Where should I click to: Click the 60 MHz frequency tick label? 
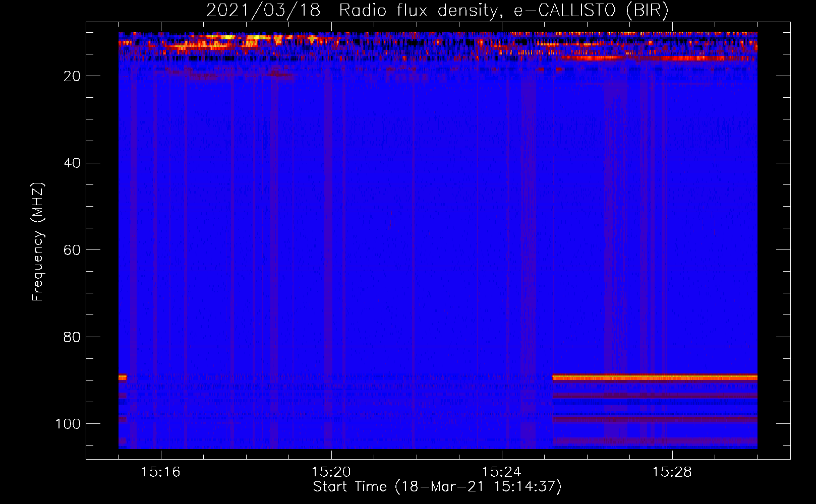coord(72,250)
